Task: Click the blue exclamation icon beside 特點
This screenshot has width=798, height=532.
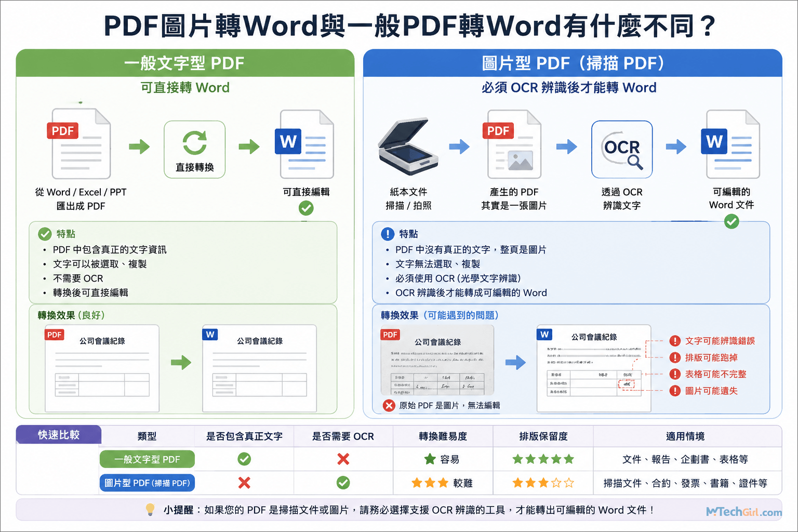Action: (x=388, y=234)
